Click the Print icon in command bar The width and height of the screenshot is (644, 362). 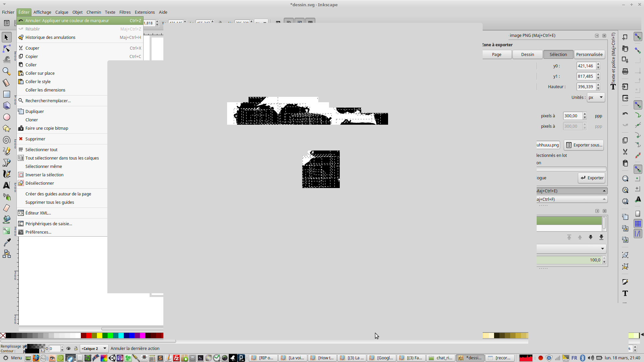pyautogui.click(x=625, y=71)
